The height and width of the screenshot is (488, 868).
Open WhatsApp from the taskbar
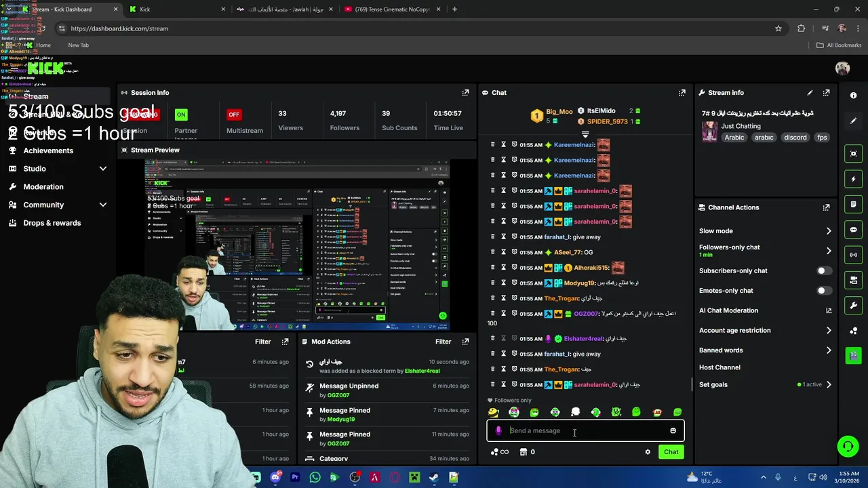pyautogui.click(x=315, y=477)
